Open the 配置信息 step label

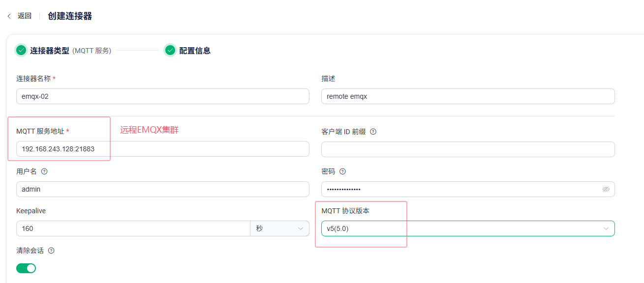(x=195, y=51)
